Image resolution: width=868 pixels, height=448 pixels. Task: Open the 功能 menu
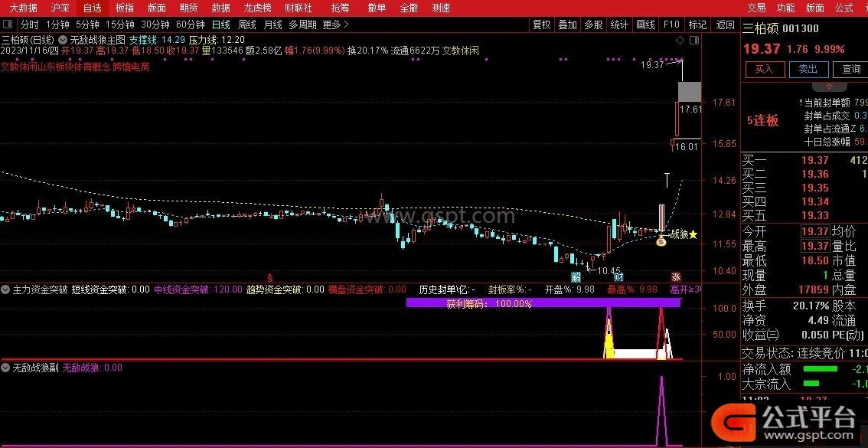tap(785, 8)
